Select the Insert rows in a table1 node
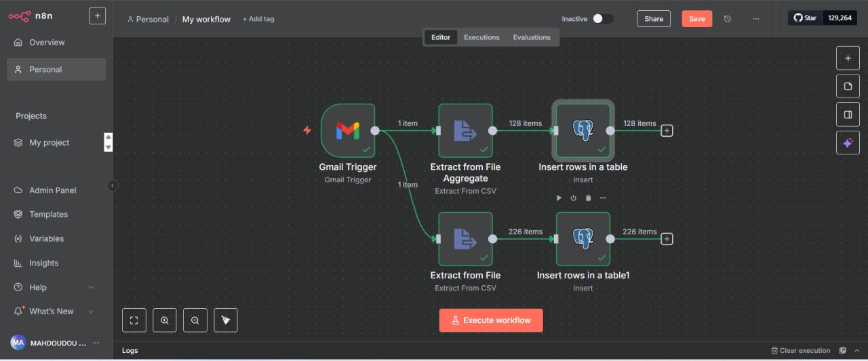868x361 pixels. pos(583,238)
